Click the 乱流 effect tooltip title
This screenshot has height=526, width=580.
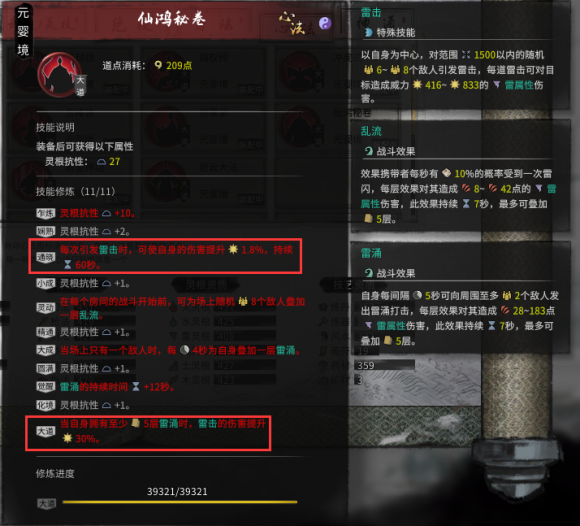pyautogui.click(x=371, y=131)
